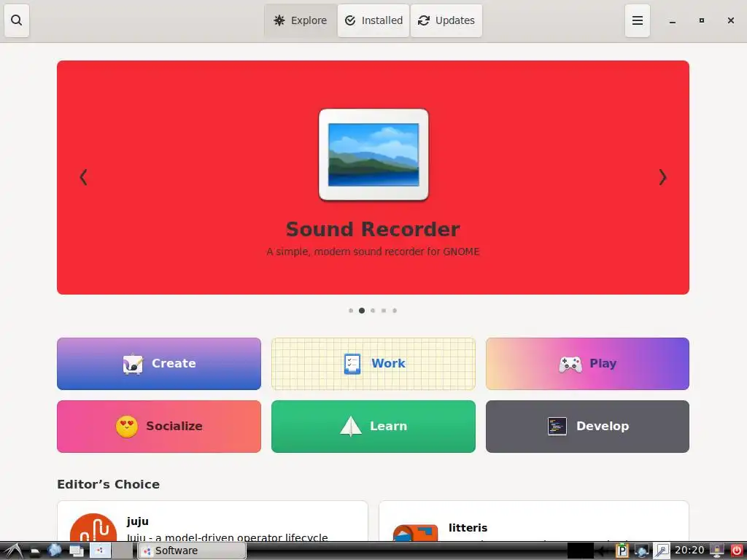Open the Lubuntu start menu bird icon

pyautogui.click(x=12, y=551)
